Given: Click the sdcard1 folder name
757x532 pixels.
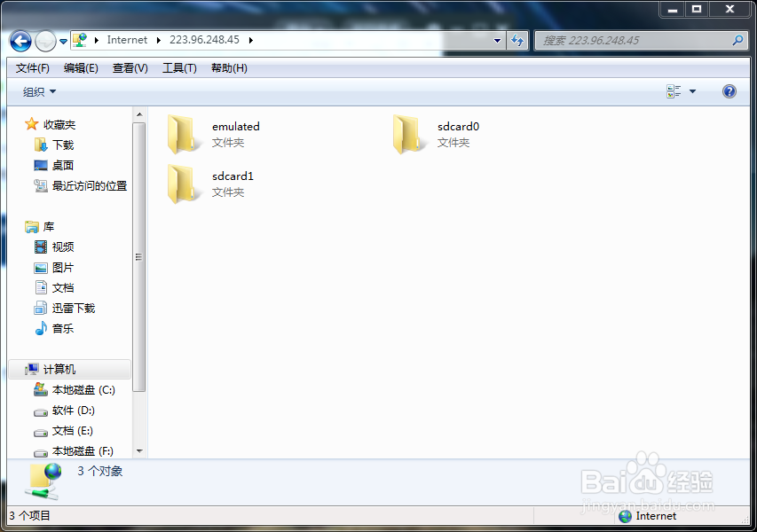Looking at the screenshot, I should (x=233, y=176).
